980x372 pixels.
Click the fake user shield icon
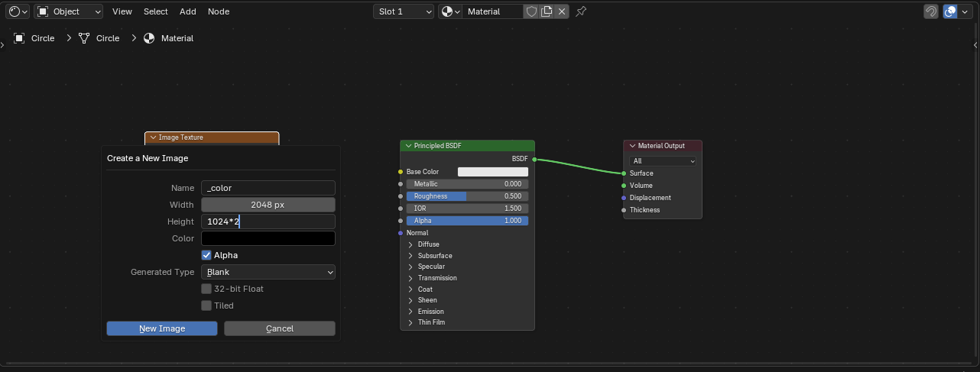(531, 11)
